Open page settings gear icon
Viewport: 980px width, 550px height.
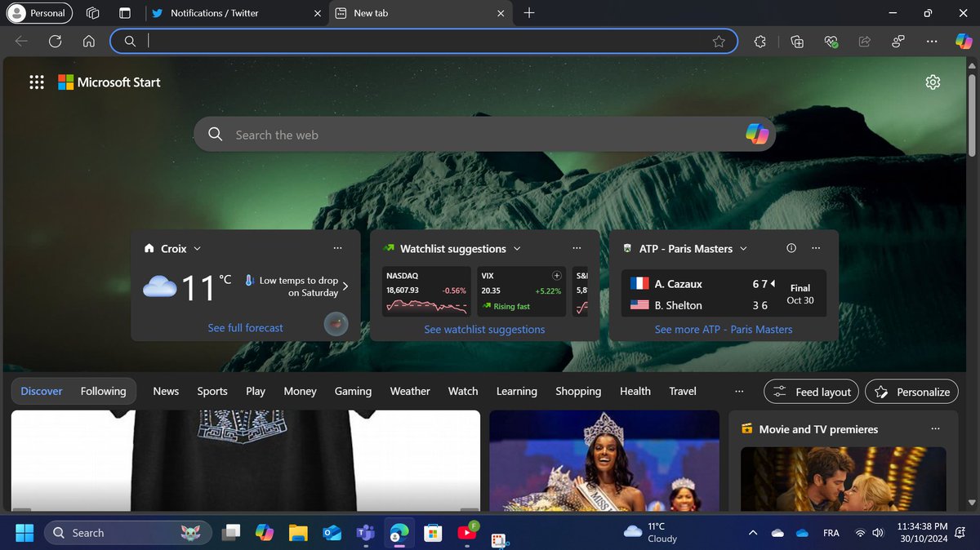click(933, 82)
